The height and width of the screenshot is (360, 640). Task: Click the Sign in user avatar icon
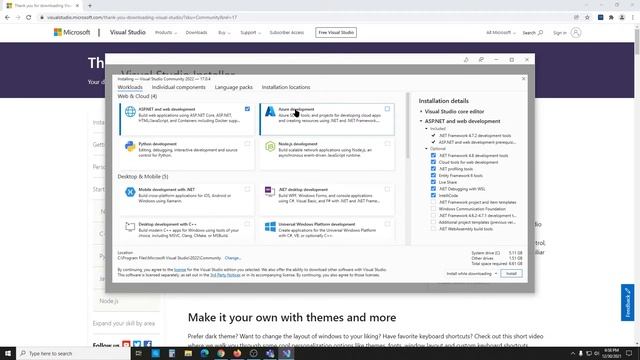[576, 33]
